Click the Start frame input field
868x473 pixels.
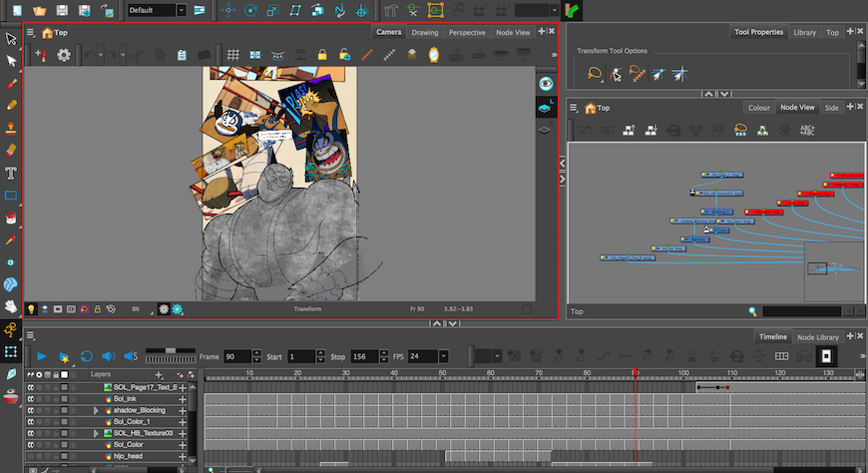301,356
